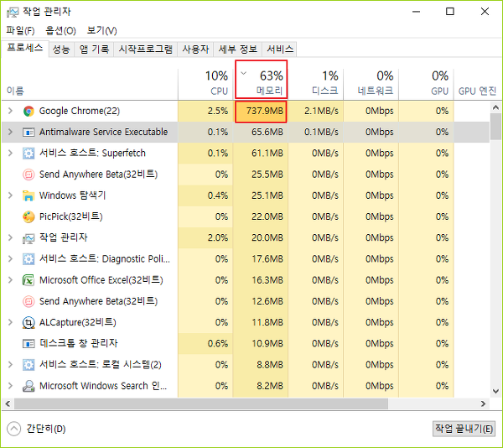Switch to the 사용자 tab

coord(195,49)
